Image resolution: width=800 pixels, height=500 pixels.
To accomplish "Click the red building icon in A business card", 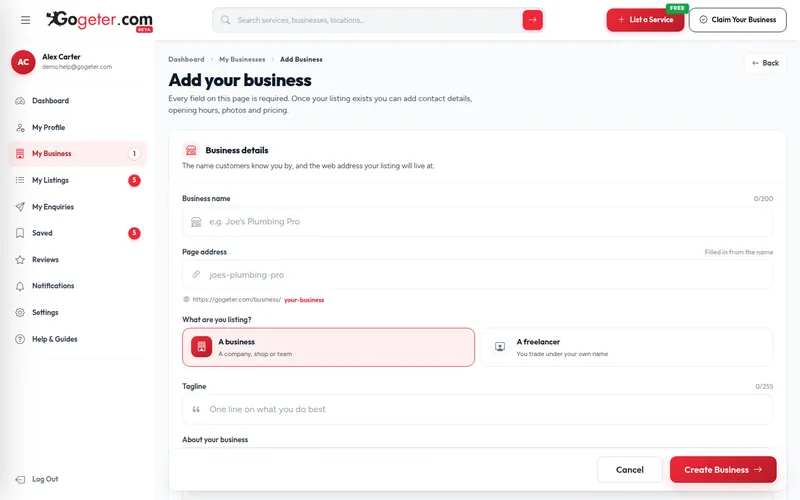I will click(202, 346).
